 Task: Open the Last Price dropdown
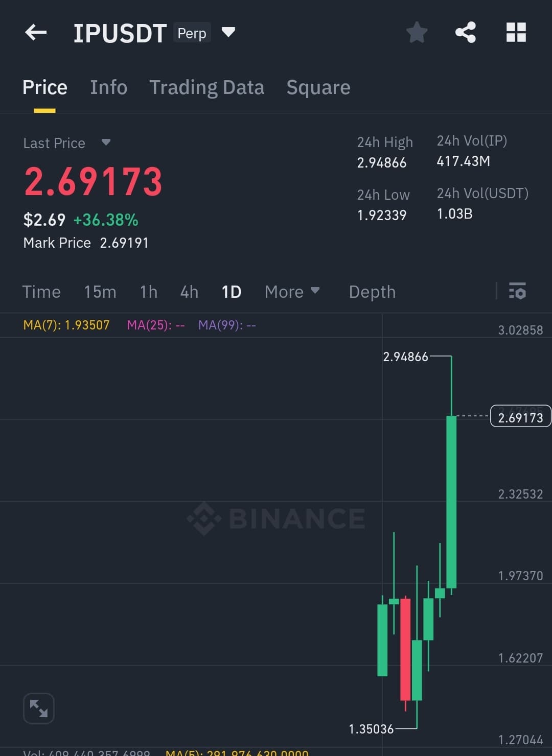tap(106, 143)
